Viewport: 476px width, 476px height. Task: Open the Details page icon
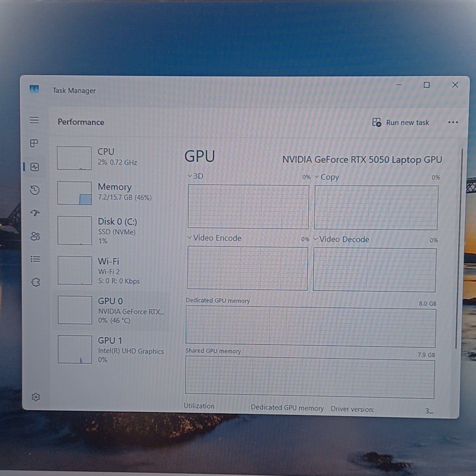pyautogui.click(x=35, y=259)
